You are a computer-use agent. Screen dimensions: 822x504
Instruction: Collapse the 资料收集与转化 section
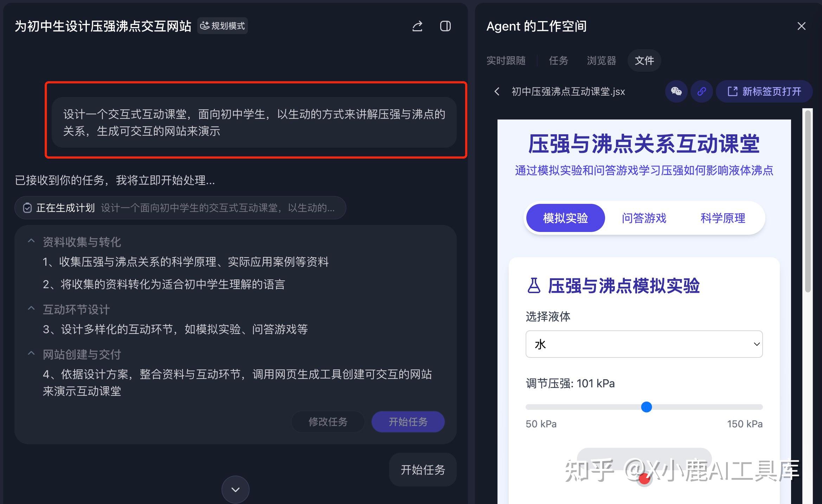pyautogui.click(x=31, y=241)
